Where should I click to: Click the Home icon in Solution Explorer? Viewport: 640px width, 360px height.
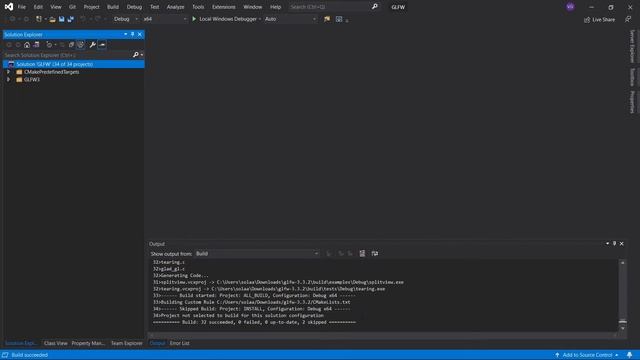point(27,45)
